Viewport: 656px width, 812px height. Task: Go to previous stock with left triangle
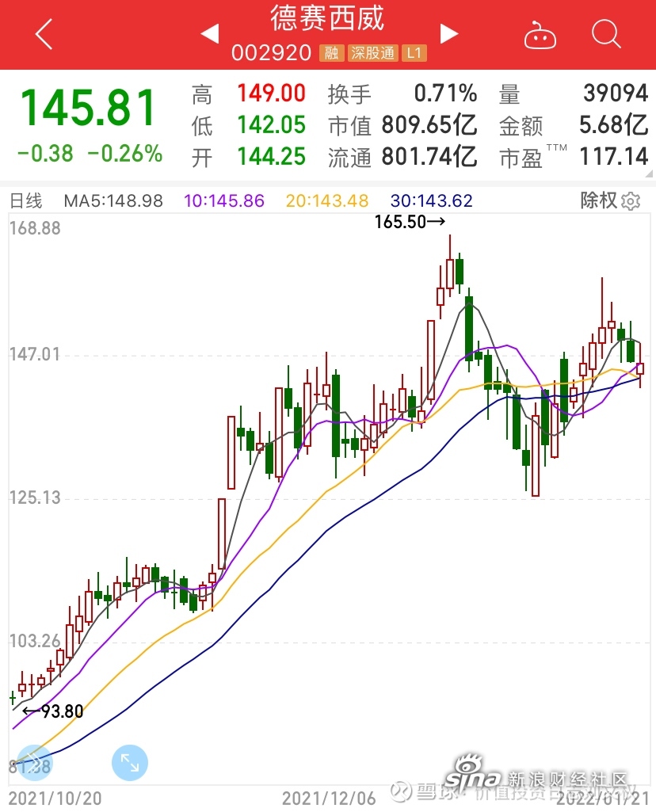210,34
